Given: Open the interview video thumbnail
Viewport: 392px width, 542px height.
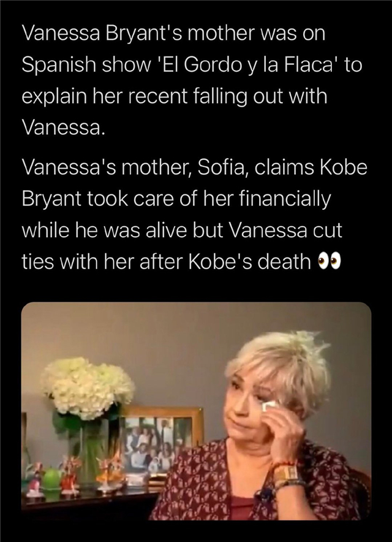Looking at the screenshot, I should pos(196,411).
